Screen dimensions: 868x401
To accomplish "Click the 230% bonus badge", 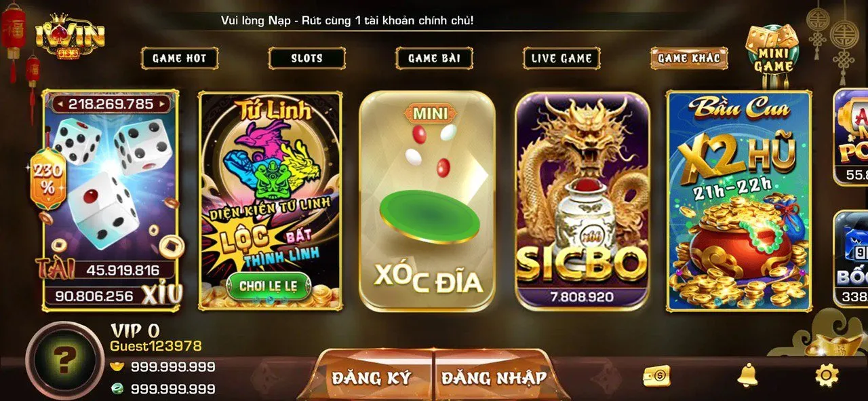I will (x=47, y=178).
